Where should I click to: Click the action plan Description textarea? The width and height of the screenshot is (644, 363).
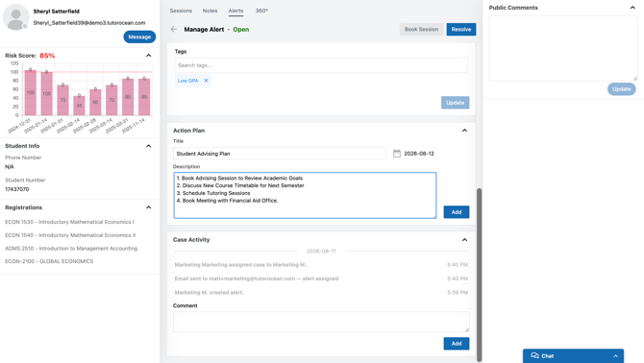click(x=305, y=195)
